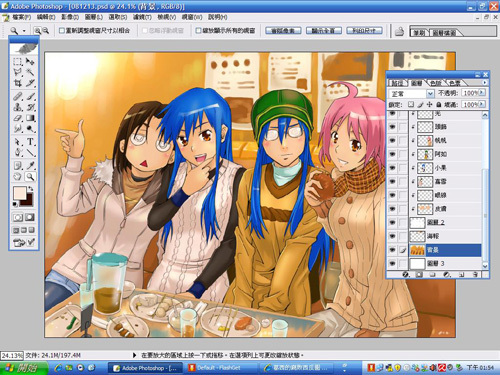Screen dimensions: 500x375
Task: Select the Zoom tool in toolbox
Action: pyautogui.click(x=30, y=177)
